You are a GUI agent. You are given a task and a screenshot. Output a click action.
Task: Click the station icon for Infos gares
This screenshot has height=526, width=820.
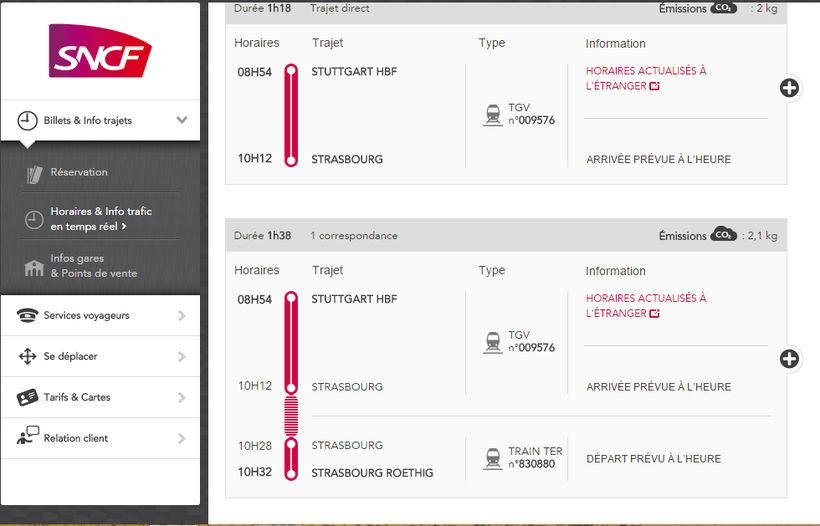point(34,266)
